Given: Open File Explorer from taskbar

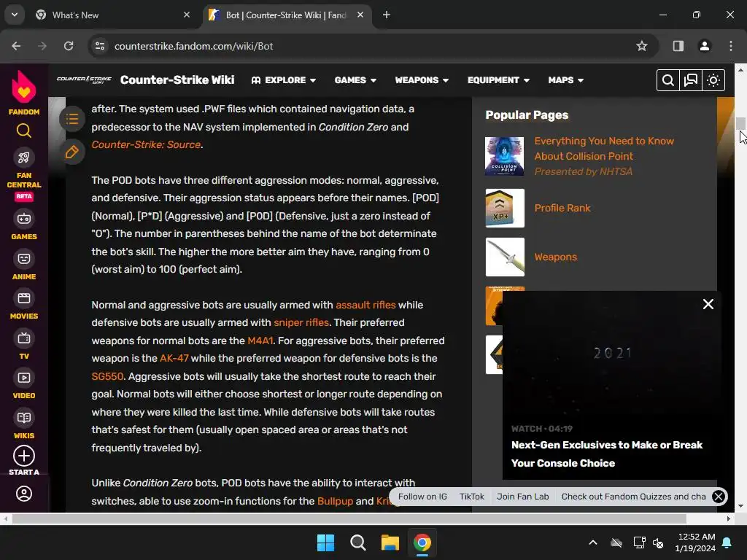Looking at the screenshot, I should 390,542.
